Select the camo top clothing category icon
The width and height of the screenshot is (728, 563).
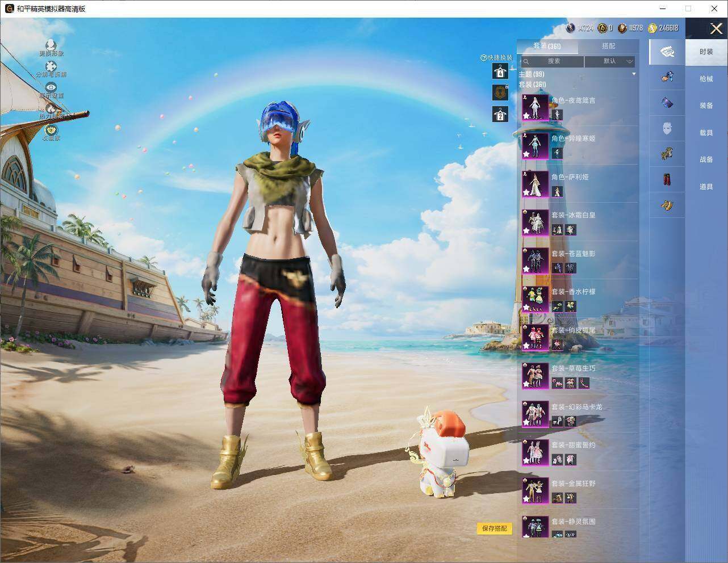[667, 153]
